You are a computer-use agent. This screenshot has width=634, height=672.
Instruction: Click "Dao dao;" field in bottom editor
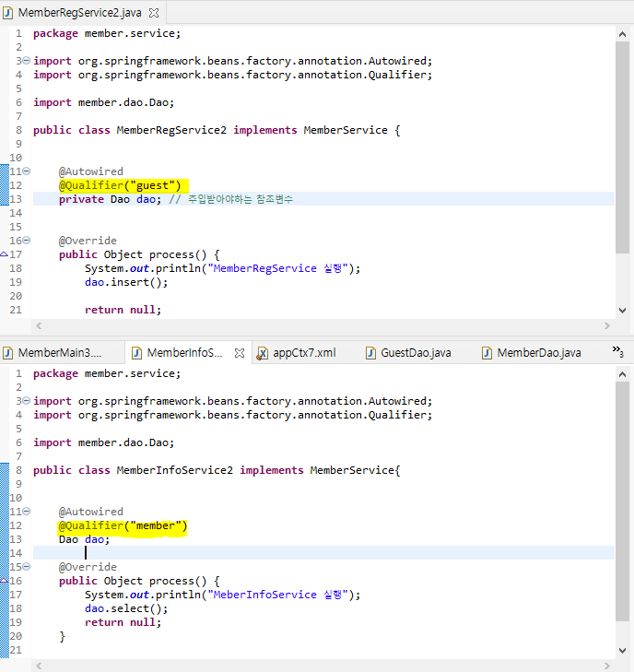coord(85,539)
